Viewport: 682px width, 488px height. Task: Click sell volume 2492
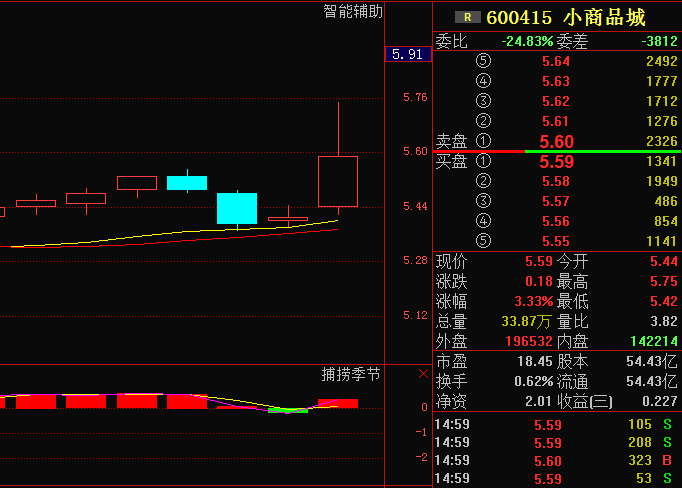pos(662,61)
